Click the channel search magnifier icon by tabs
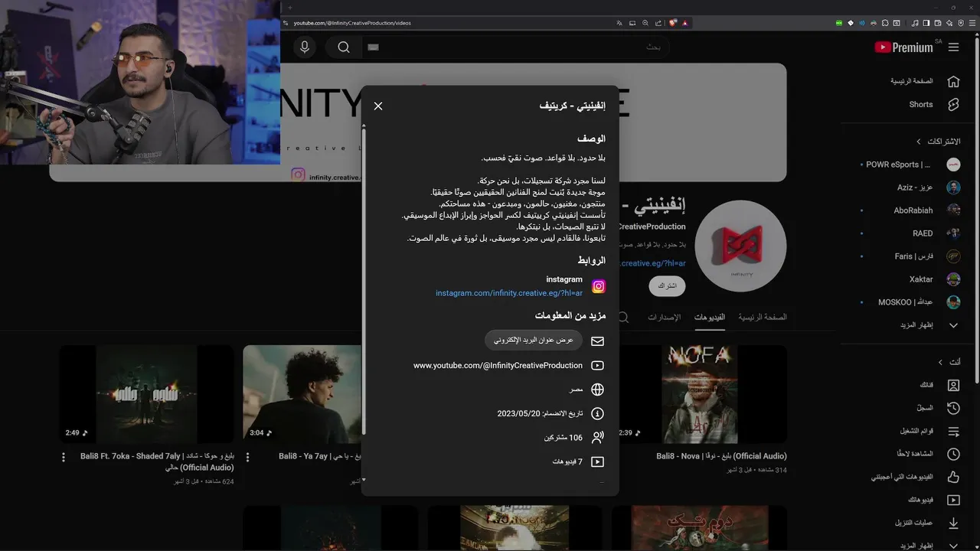Screen dimensions: 980x551 click(x=624, y=317)
